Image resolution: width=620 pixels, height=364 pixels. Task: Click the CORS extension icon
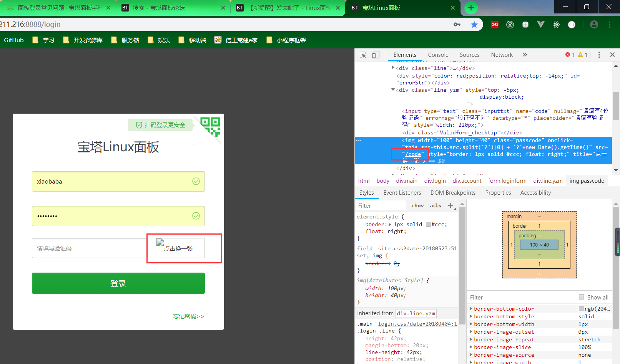tap(495, 25)
